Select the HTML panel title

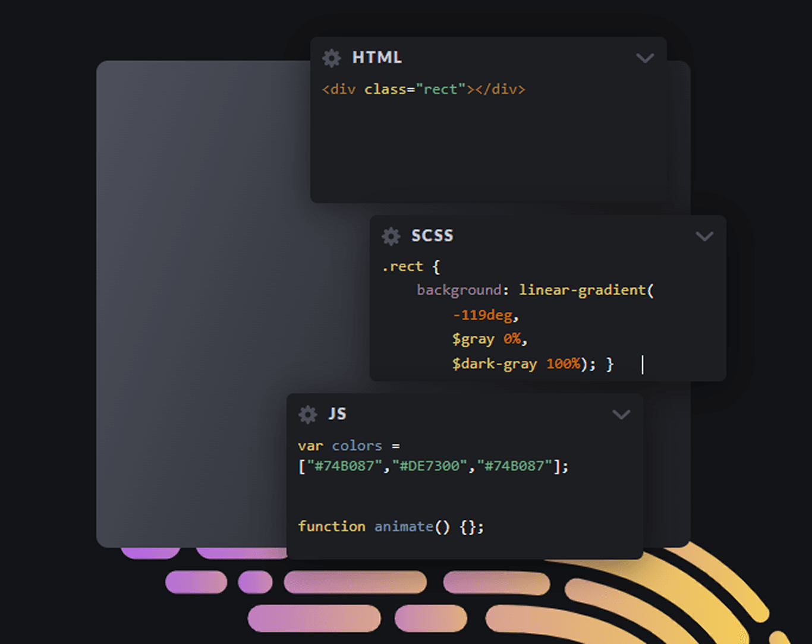(x=377, y=58)
